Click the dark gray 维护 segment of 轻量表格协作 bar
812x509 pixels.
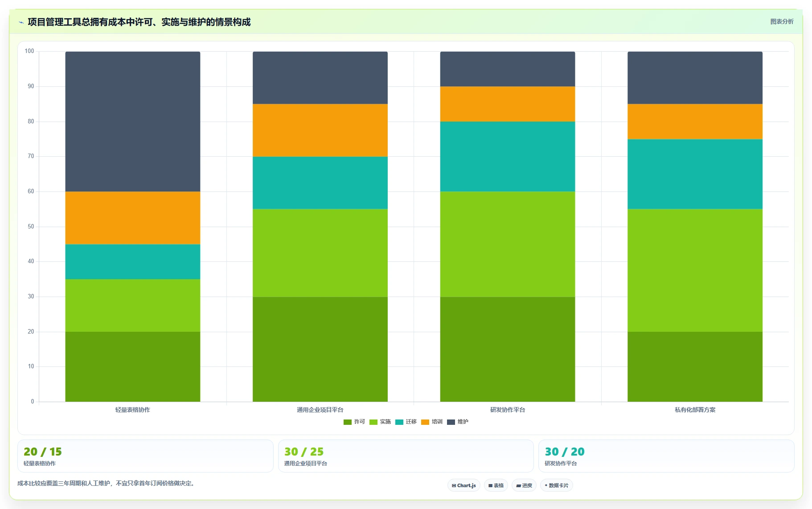coord(133,122)
